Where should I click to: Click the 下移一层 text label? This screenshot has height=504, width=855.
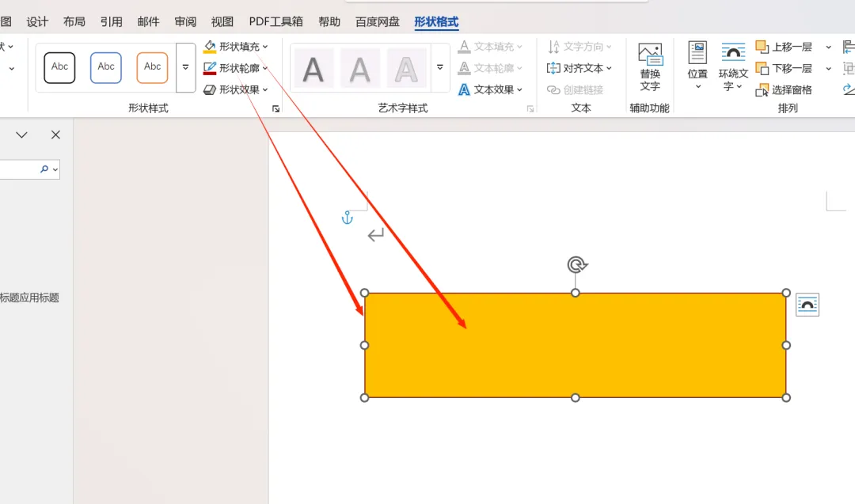coord(792,69)
